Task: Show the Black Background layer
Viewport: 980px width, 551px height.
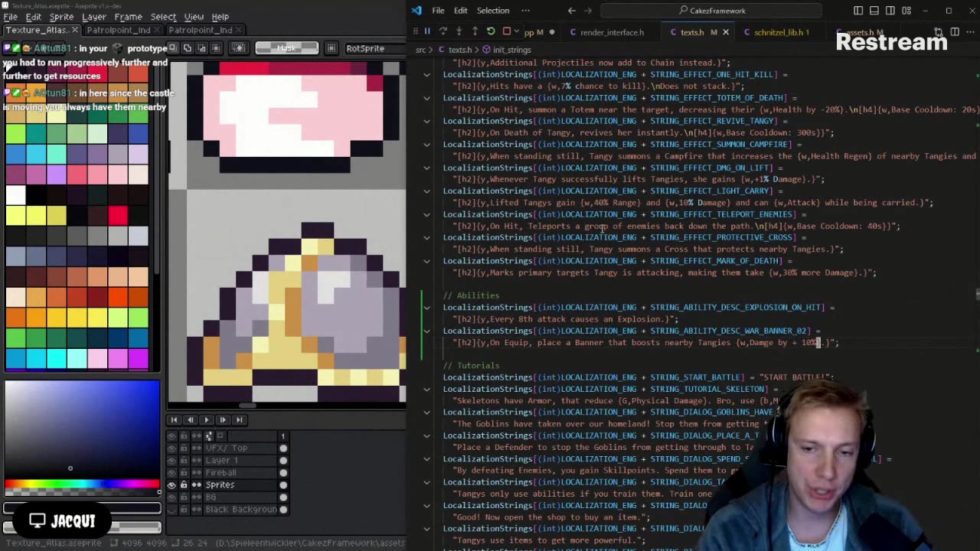Action: click(x=171, y=510)
